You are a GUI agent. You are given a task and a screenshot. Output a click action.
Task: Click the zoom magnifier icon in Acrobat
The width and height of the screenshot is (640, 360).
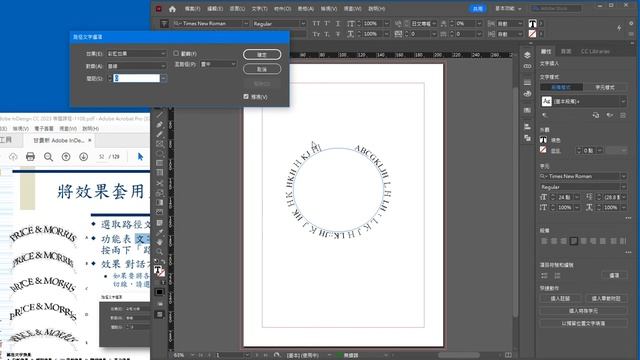click(48, 157)
